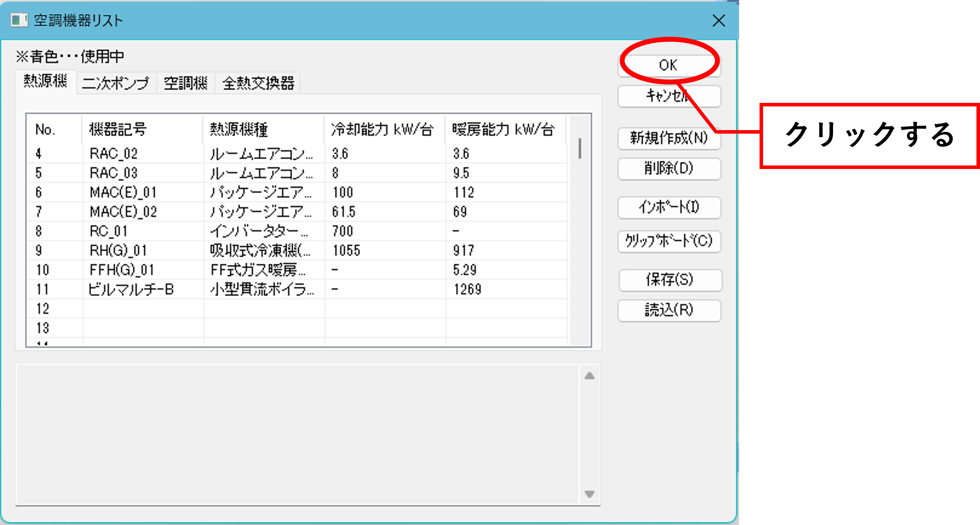Click the equipment list vertical scrollbar

580,230
